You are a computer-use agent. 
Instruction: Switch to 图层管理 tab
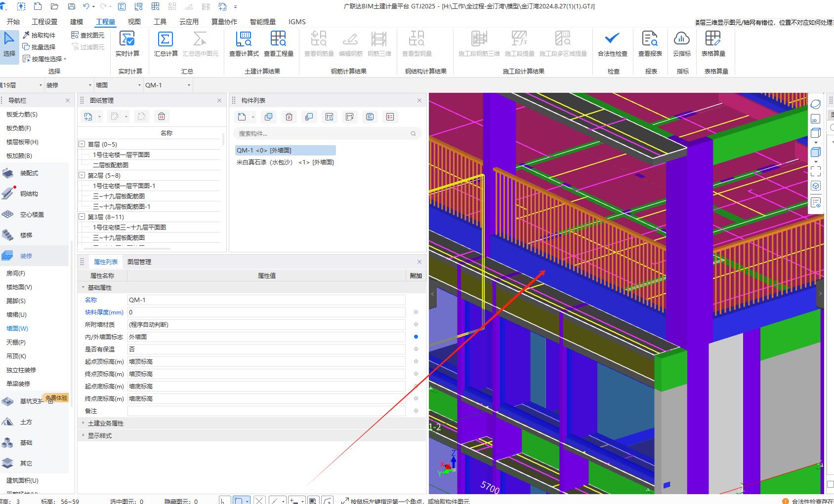point(139,262)
